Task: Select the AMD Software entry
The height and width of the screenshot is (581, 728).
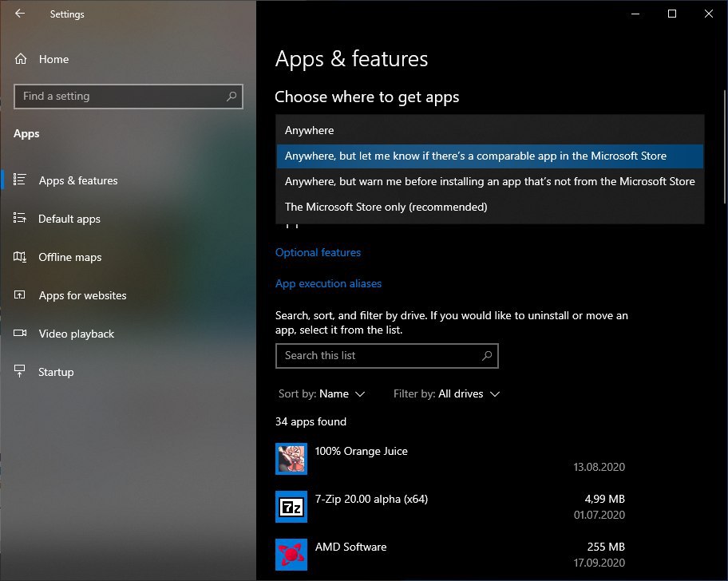Action: pyautogui.click(x=450, y=555)
